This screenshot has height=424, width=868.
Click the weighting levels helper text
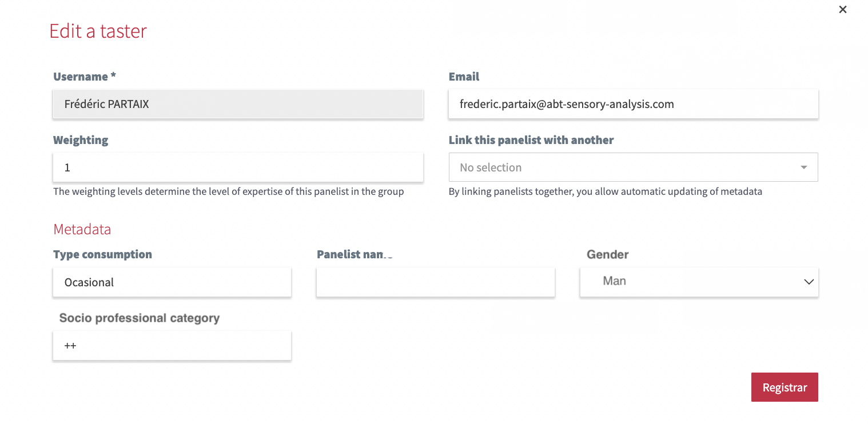[228, 191]
